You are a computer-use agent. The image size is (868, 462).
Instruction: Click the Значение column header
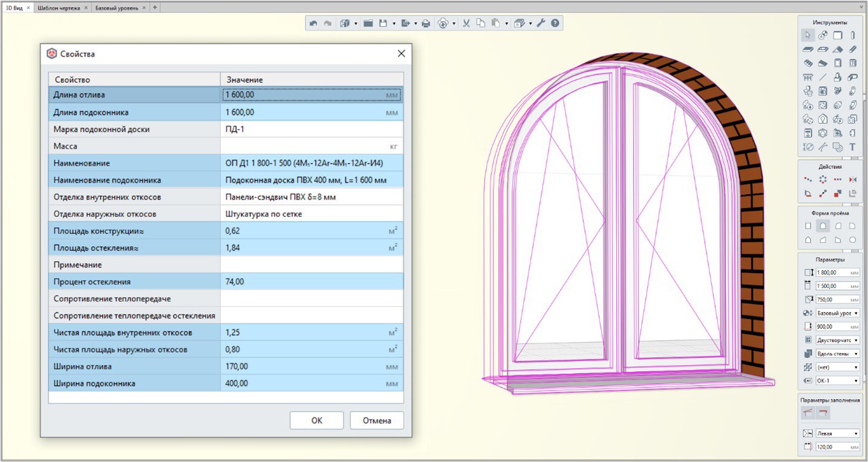(x=312, y=79)
